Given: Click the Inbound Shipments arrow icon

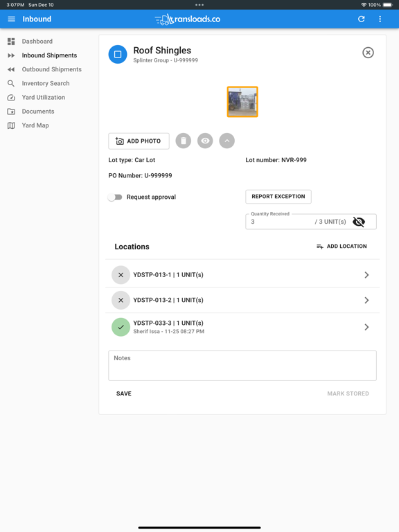Looking at the screenshot, I should coord(11,55).
